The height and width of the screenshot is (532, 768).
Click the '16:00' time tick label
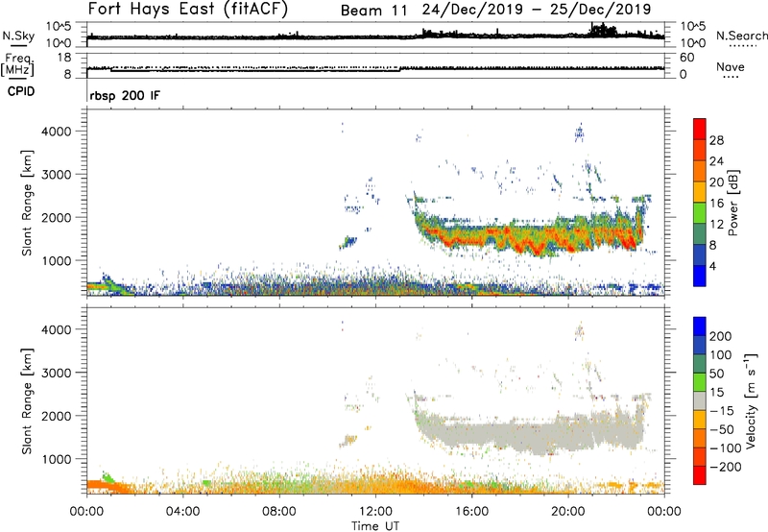(471, 512)
